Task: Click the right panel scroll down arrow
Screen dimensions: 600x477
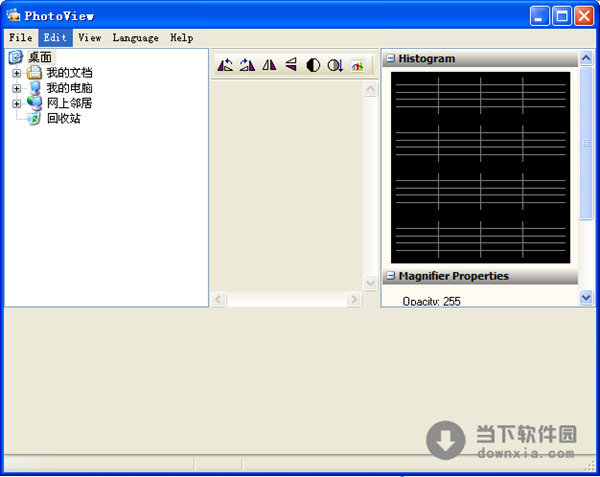Action: [586, 297]
